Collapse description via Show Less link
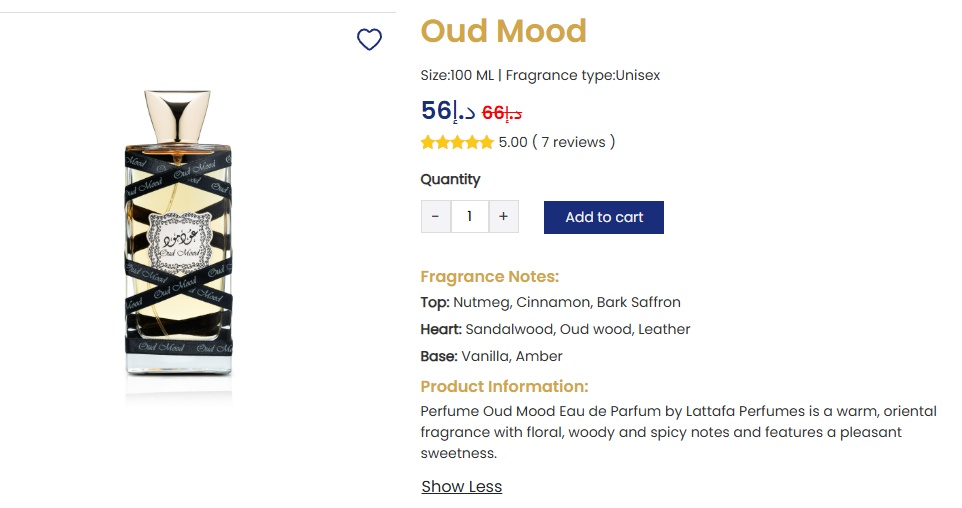 click(x=461, y=487)
